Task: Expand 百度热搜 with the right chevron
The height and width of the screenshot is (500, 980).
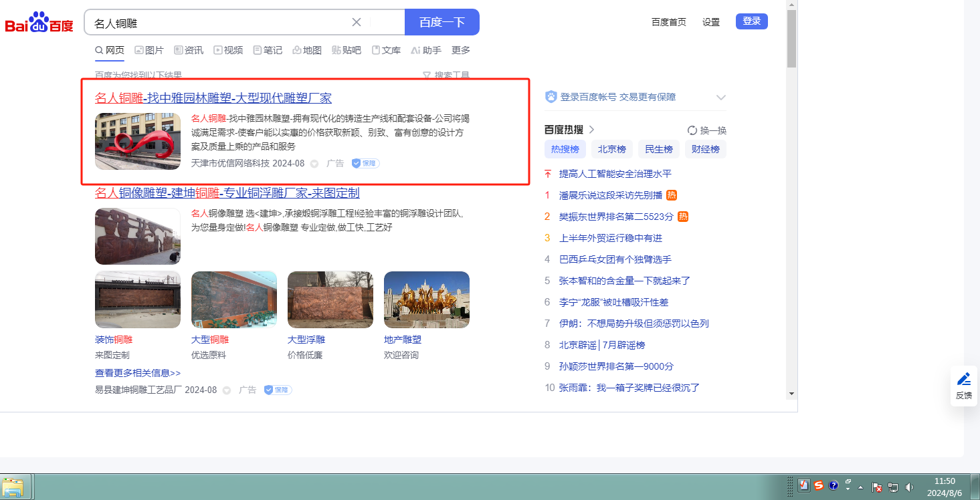Action: (591, 130)
